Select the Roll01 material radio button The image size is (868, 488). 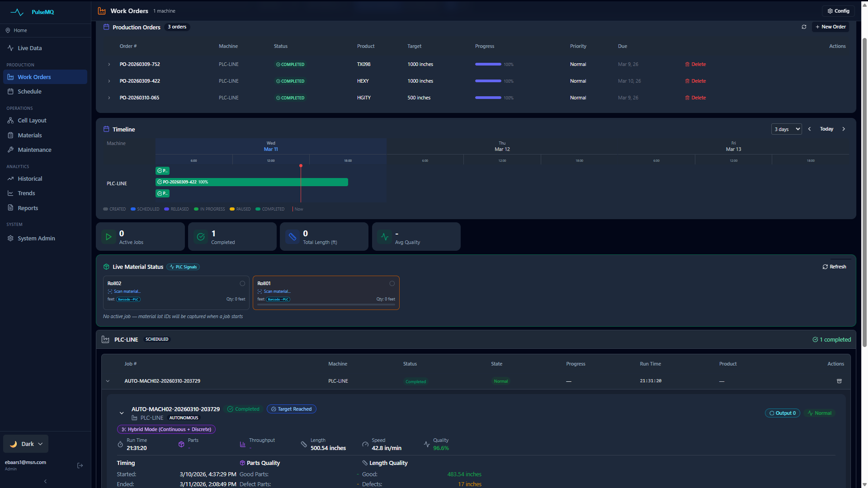pyautogui.click(x=392, y=283)
